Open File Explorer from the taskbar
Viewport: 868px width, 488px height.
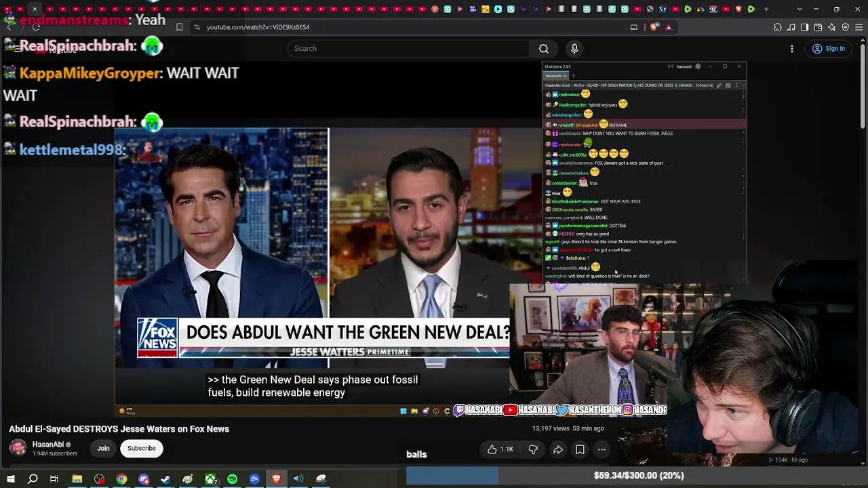[77, 479]
